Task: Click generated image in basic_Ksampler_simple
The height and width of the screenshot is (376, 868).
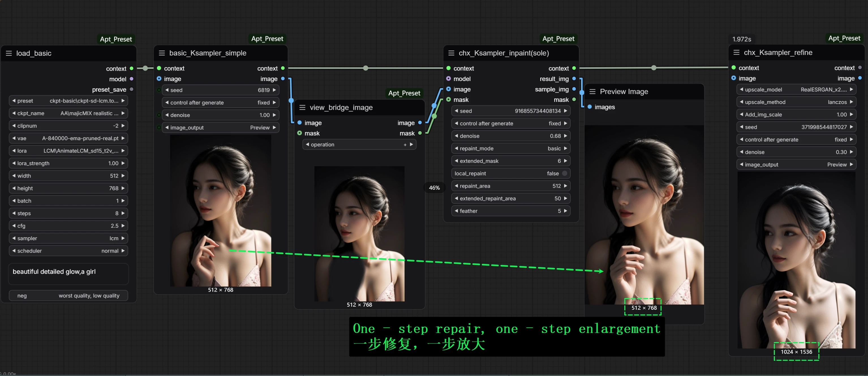Action: [221, 211]
